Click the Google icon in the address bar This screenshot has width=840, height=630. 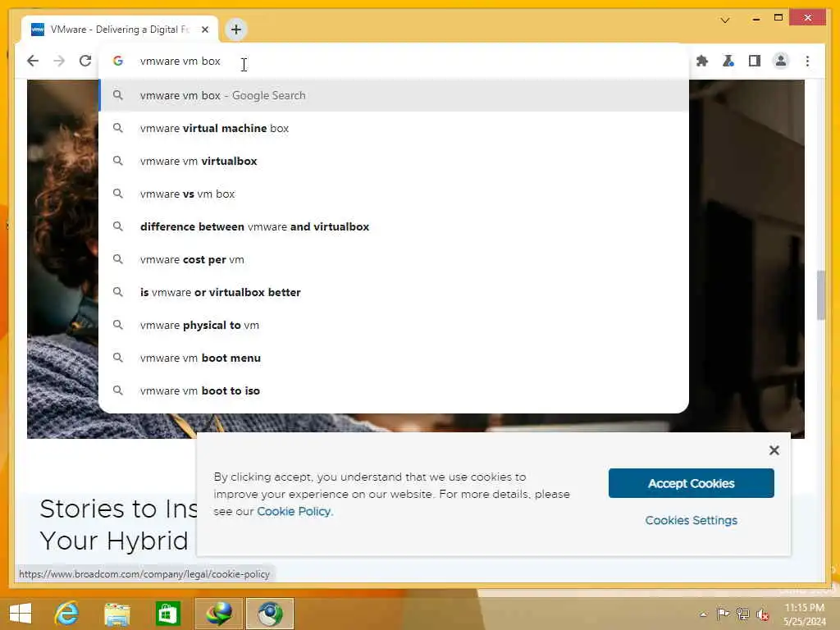(x=118, y=61)
